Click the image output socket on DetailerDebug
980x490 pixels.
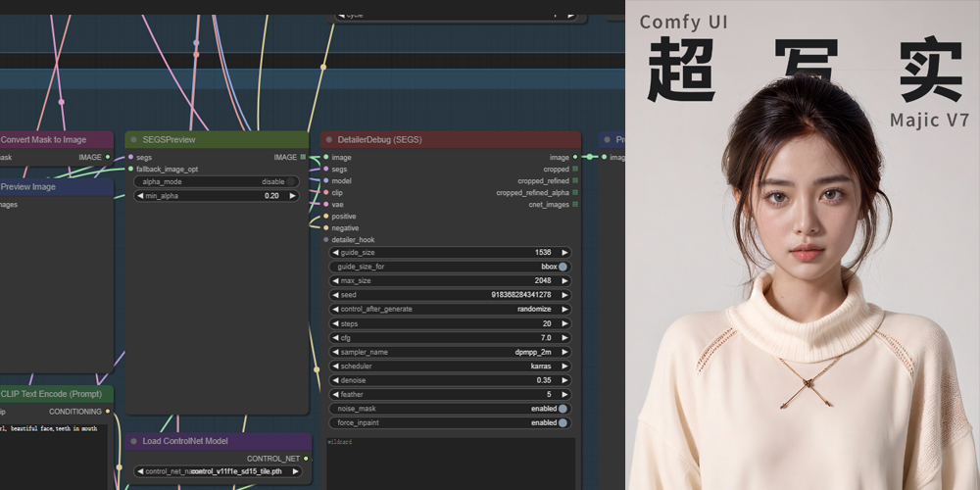pos(575,158)
